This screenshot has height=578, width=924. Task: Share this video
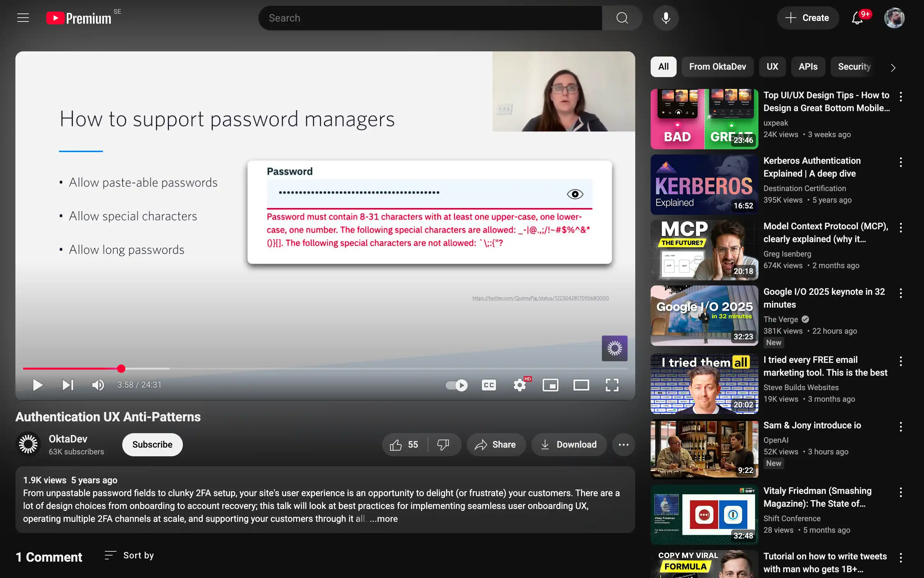click(x=496, y=445)
